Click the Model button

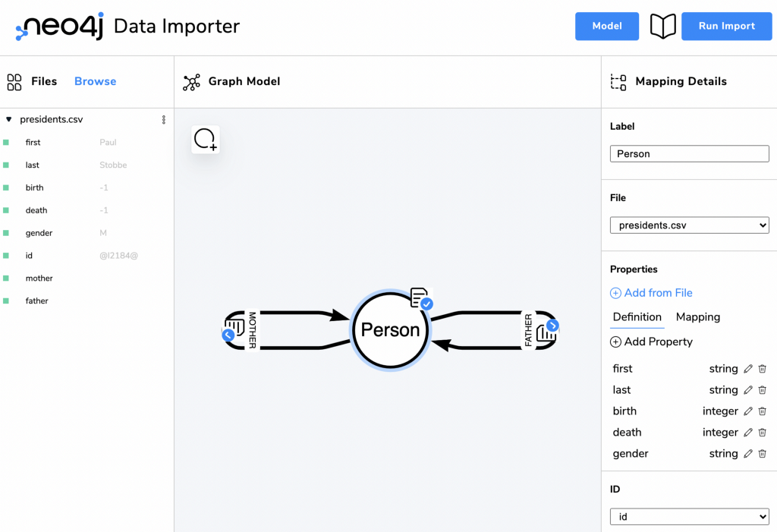[x=607, y=27]
